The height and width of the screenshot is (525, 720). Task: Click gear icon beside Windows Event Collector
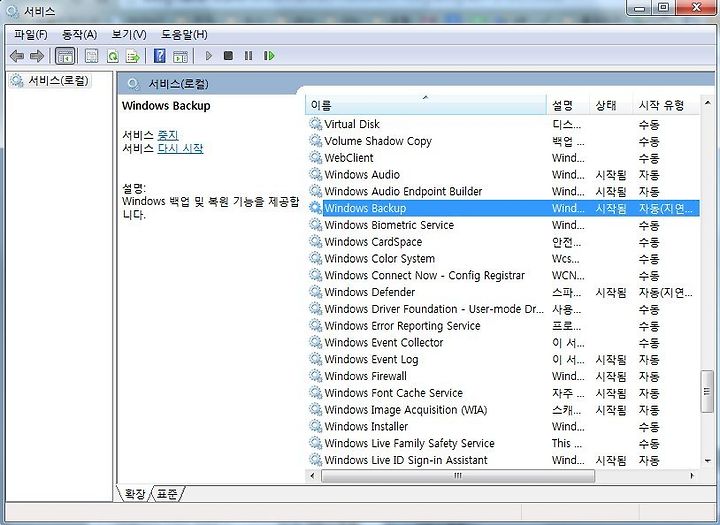pyautogui.click(x=315, y=342)
